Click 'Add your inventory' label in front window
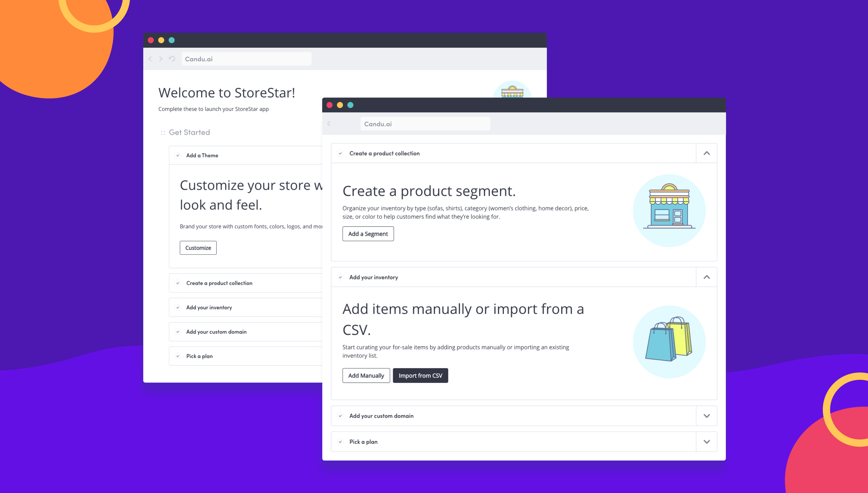Viewport: 868px width, 493px height. pyautogui.click(x=373, y=277)
